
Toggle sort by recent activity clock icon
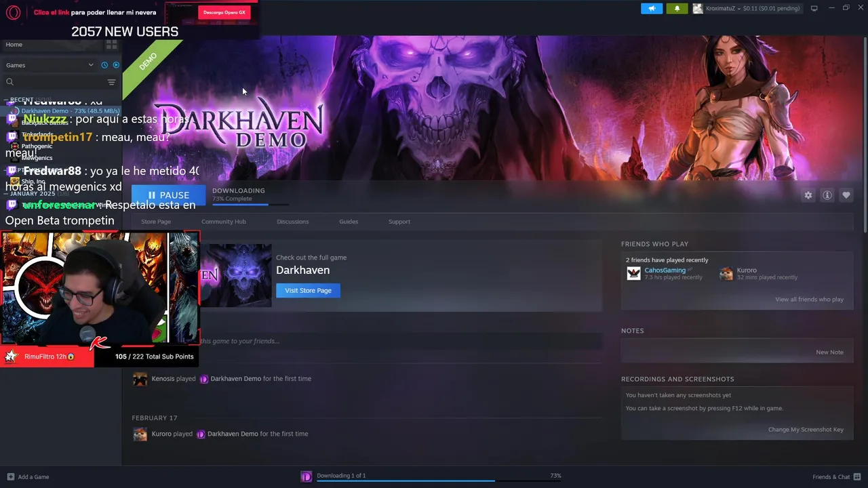tap(104, 65)
